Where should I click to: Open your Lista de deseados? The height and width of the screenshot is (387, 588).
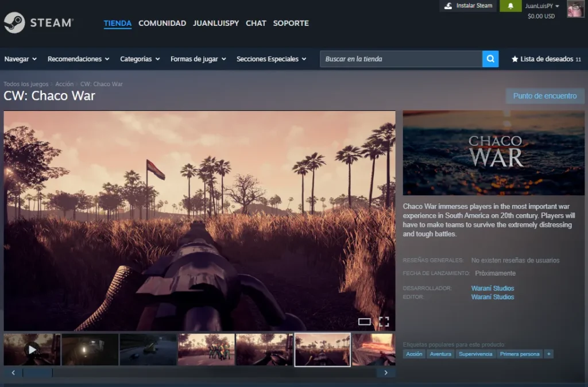click(x=546, y=59)
